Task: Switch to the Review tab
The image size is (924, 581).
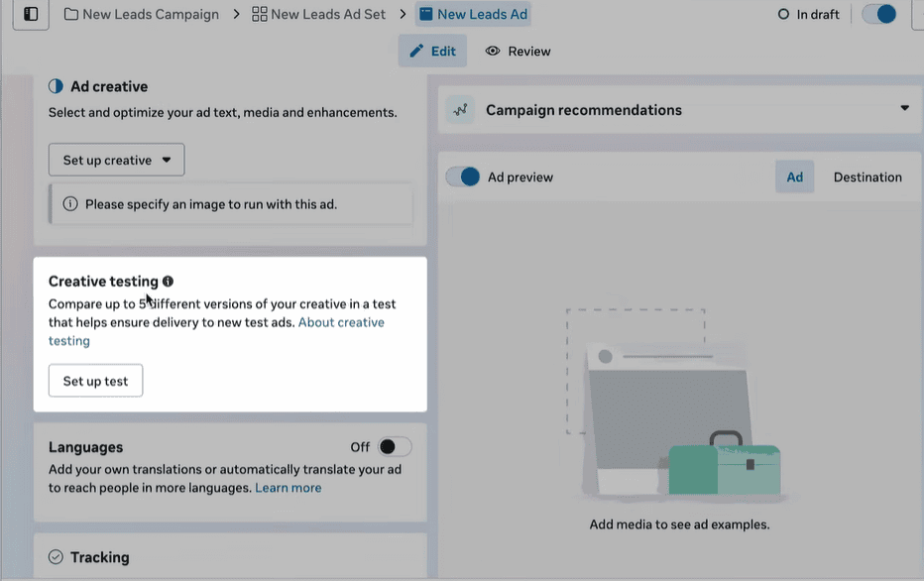Action: point(518,52)
